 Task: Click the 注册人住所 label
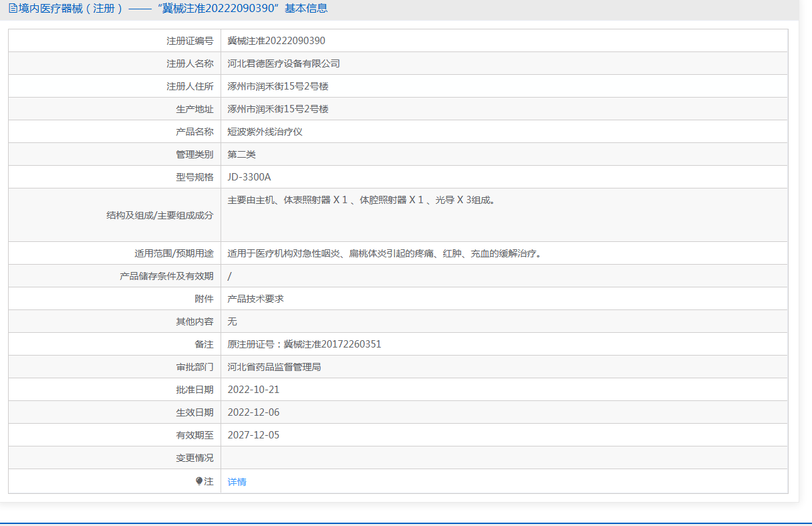coord(190,86)
